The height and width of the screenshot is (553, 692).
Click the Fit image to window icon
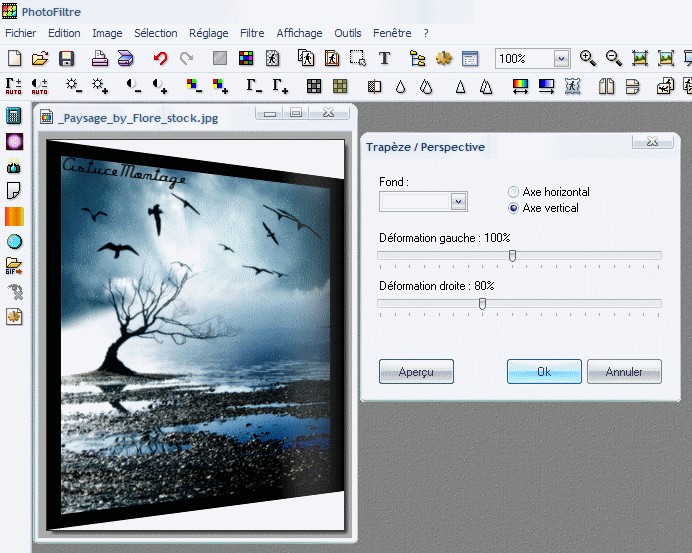(x=639, y=58)
